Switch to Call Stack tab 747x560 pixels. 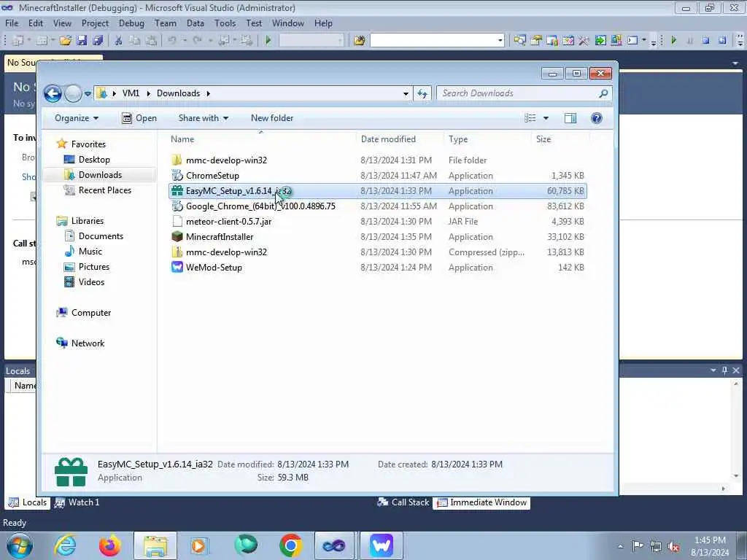pyautogui.click(x=403, y=502)
